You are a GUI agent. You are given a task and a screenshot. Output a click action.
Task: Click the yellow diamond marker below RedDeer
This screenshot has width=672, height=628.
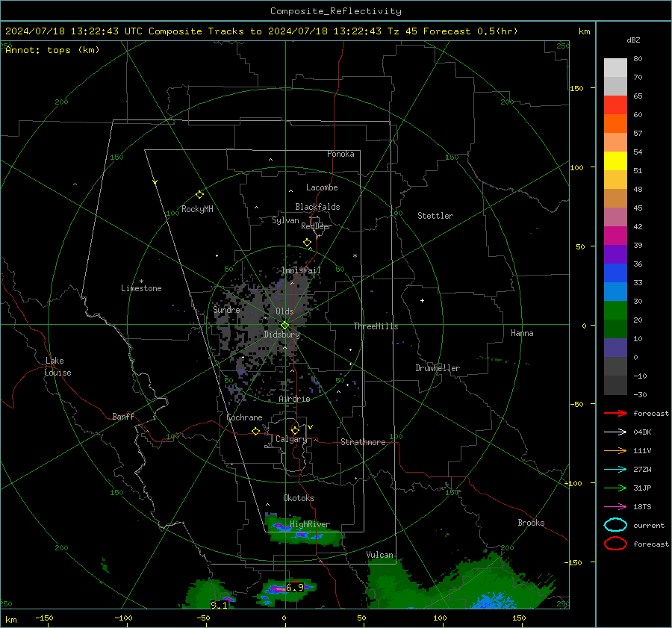pyautogui.click(x=308, y=243)
